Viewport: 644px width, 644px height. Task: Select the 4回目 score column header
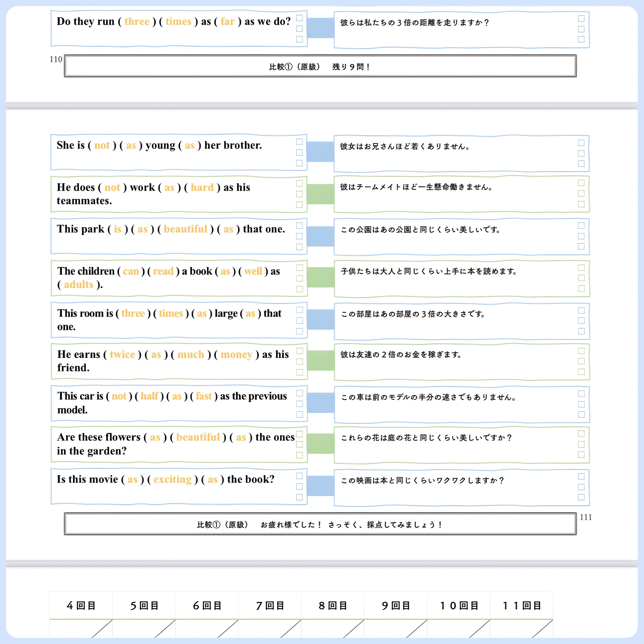(x=81, y=605)
